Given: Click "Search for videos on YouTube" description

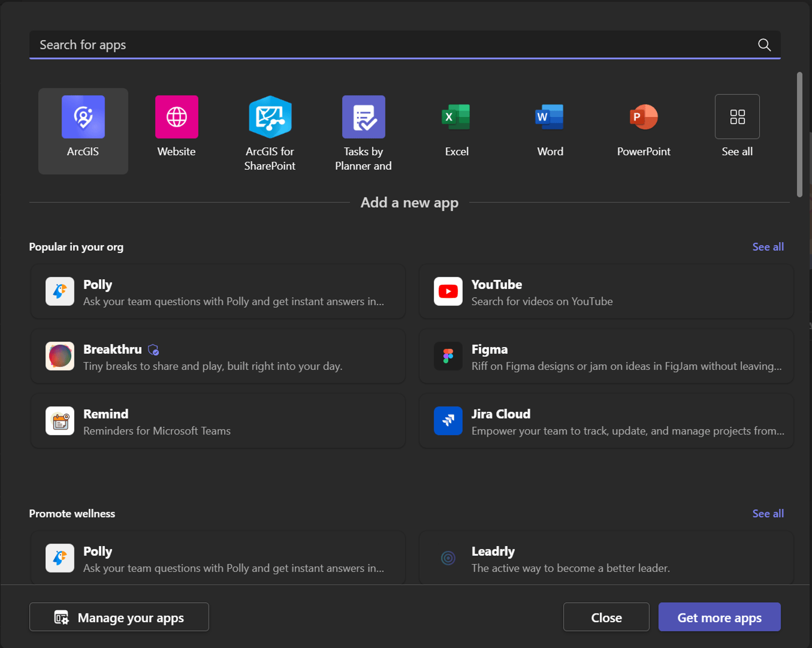Looking at the screenshot, I should 542,301.
